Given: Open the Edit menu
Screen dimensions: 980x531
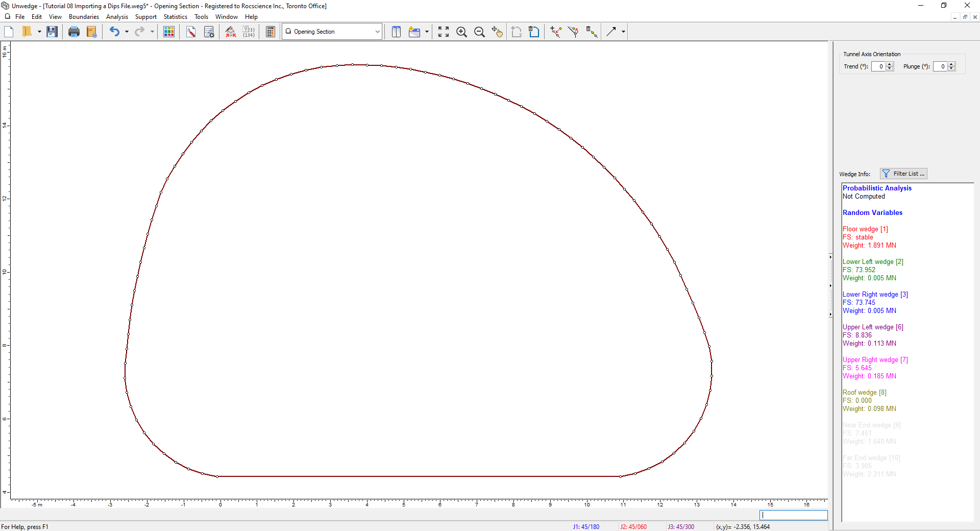Looking at the screenshot, I should (37, 17).
